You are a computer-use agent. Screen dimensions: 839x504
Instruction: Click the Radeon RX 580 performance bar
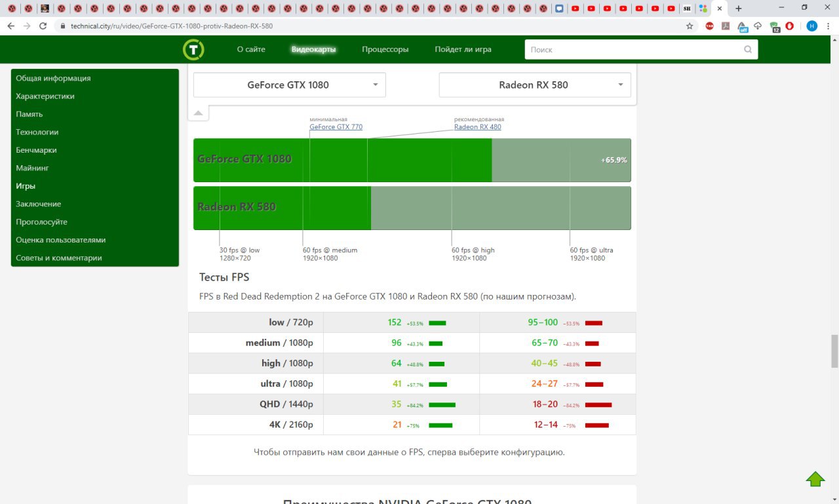[x=412, y=208]
